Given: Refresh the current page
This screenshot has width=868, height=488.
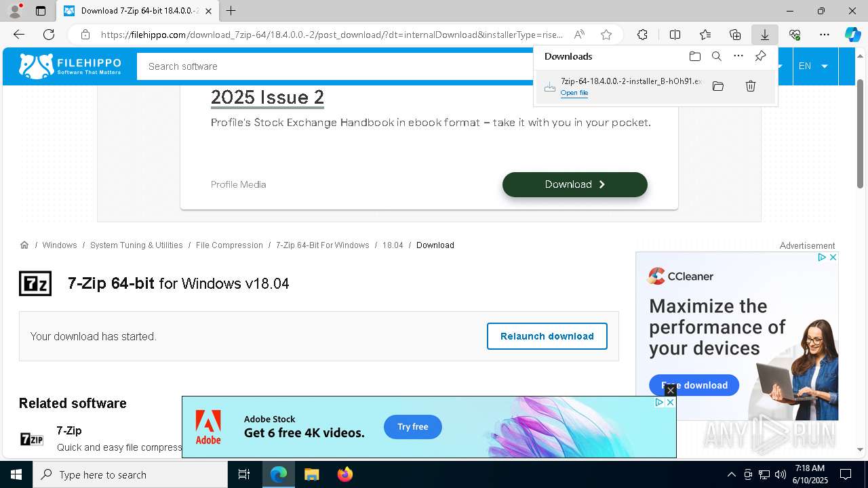Looking at the screenshot, I should pyautogui.click(x=49, y=35).
